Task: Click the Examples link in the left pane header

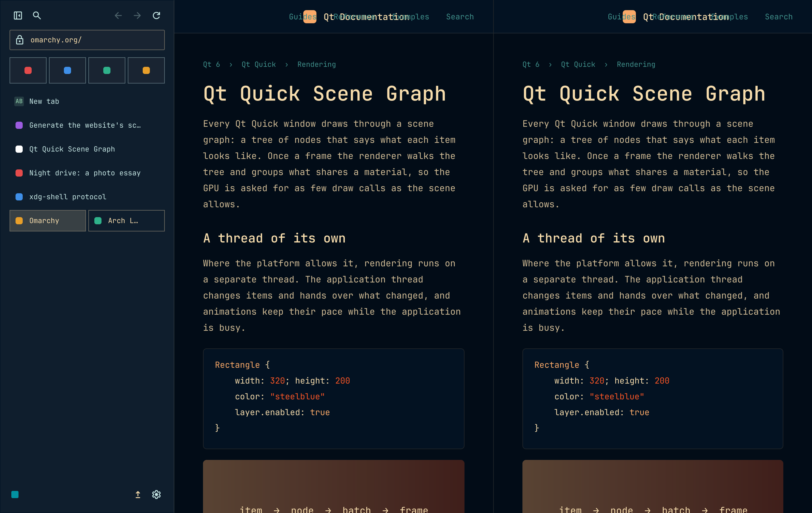Action: [411, 17]
